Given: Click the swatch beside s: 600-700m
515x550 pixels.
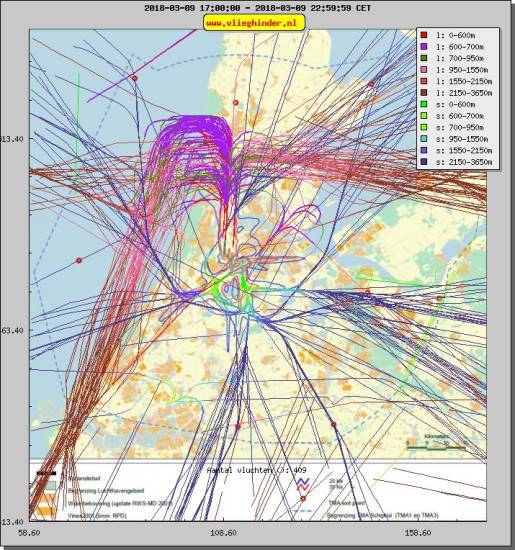Looking at the screenshot, I should (x=424, y=116).
